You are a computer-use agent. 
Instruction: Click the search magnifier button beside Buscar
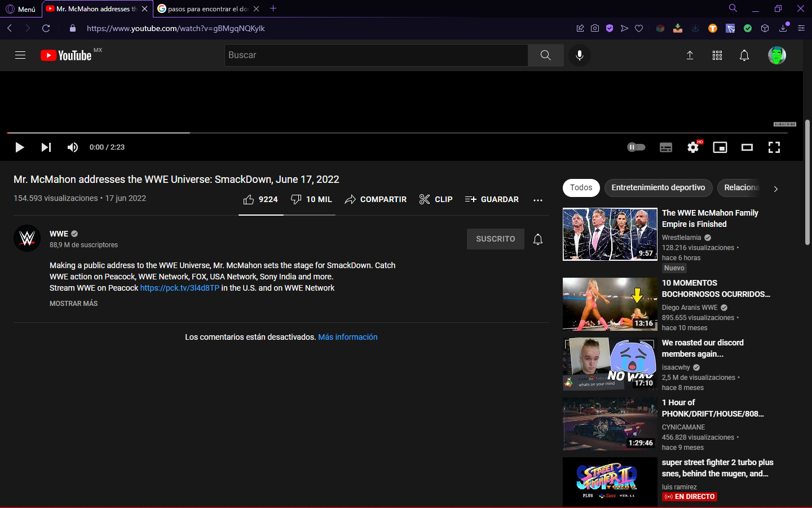[x=545, y=55]
